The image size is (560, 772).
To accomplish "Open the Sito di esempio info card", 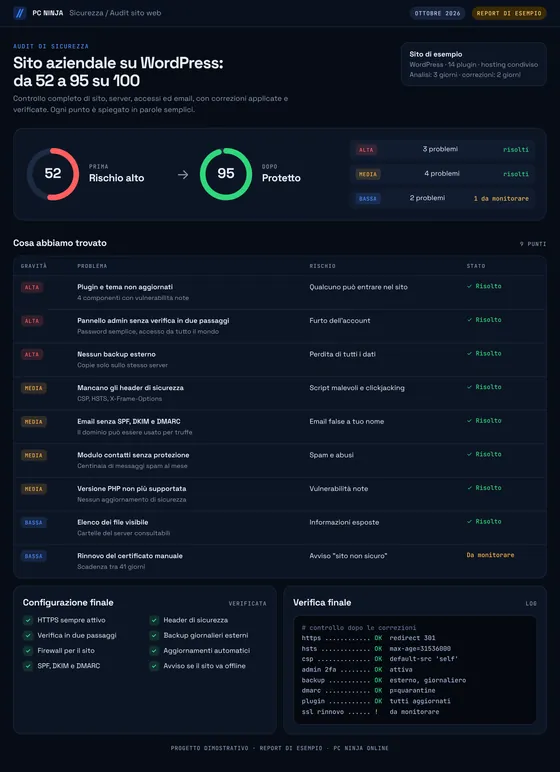I will pyautogui.click(x=474, y=64).
